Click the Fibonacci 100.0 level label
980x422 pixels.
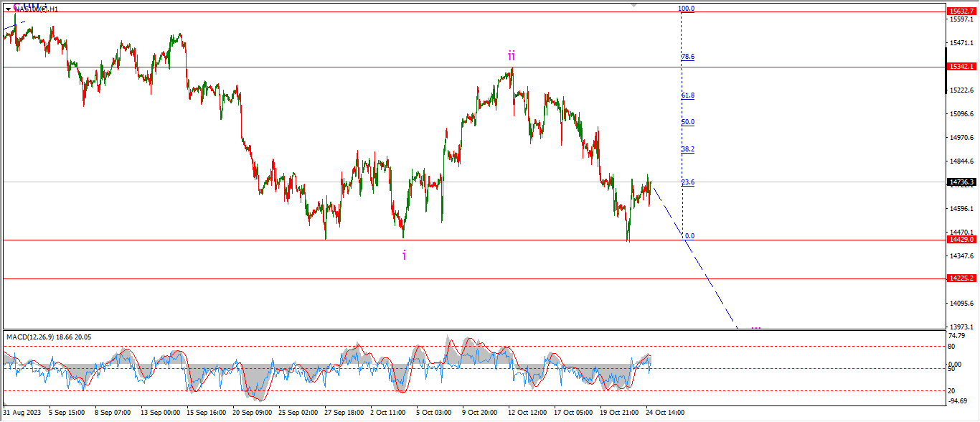click(x=687, y=9)
